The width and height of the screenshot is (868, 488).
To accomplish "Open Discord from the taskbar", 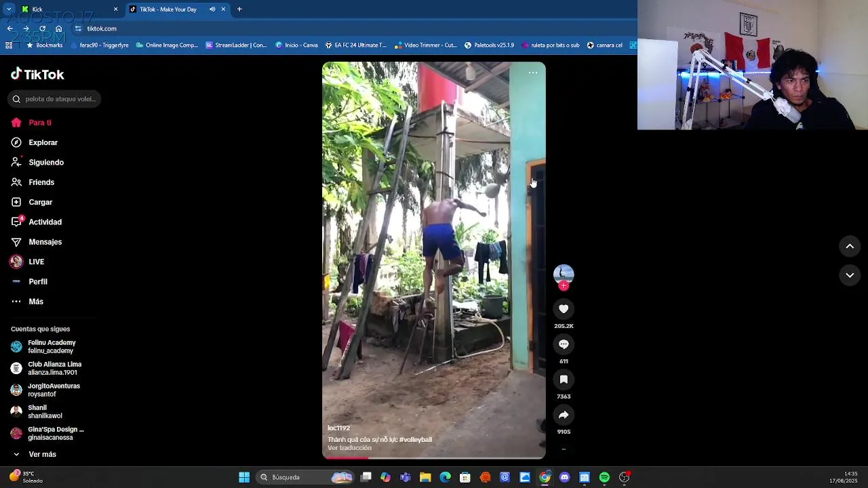I will [x=564, y=477].
